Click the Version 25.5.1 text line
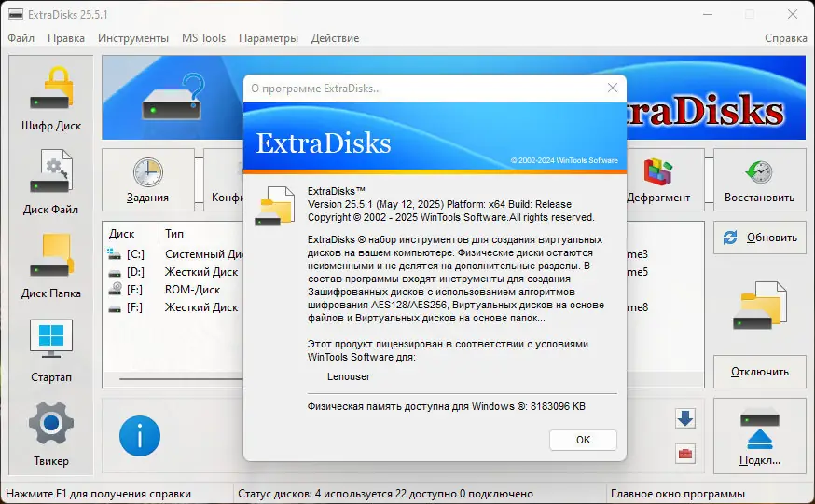The height and width of the screenshot is (504, 815). point(439,204)
